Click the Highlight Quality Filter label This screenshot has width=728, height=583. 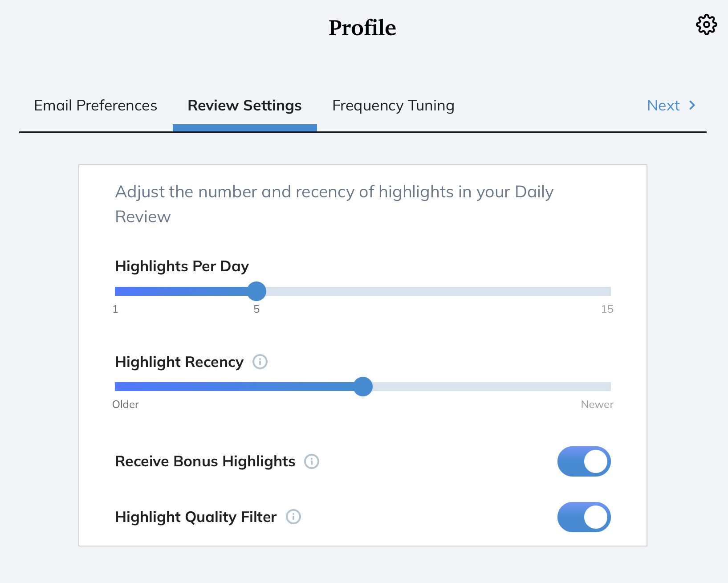(x=196, y=517)
